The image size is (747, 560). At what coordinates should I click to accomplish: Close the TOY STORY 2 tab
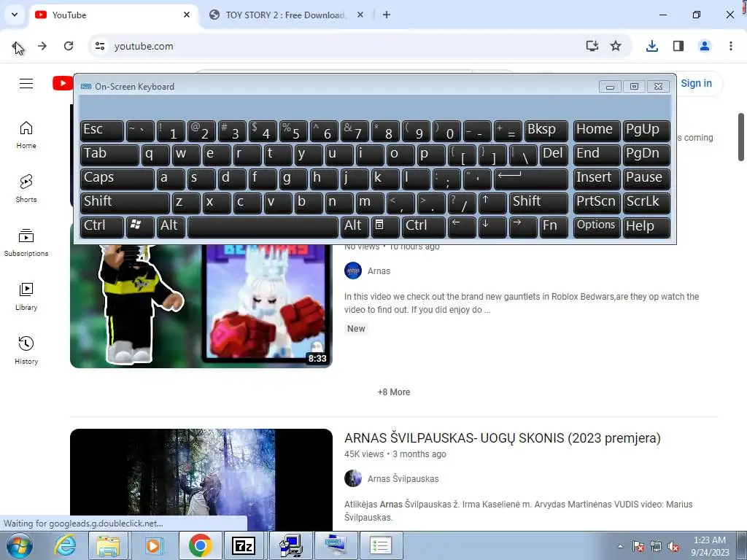pyautogui.click(x=360, y=15)
